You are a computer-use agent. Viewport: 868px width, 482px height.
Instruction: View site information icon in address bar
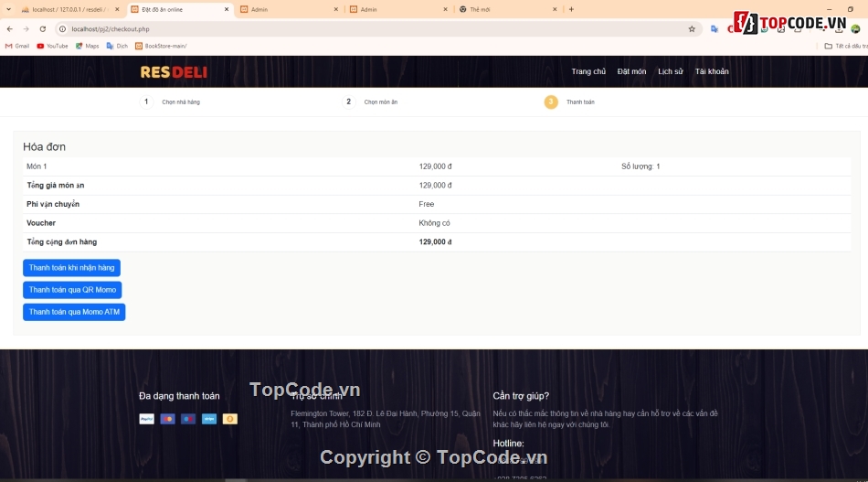(x=62, y=28)
